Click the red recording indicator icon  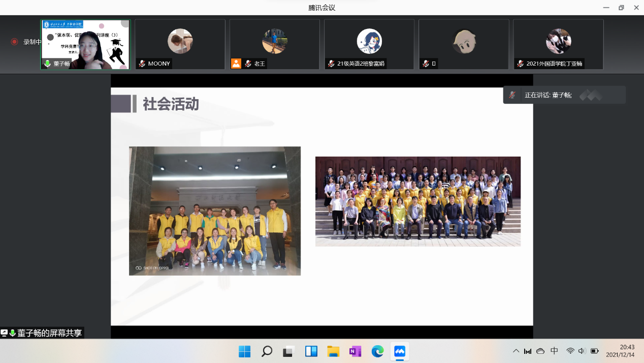coord(15,42)
